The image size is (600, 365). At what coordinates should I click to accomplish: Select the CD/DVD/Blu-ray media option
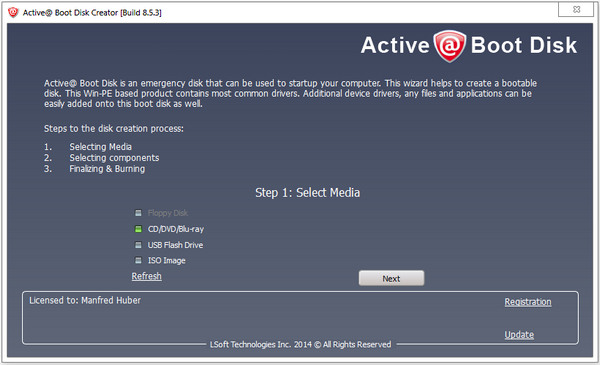[x=169, y=229]
